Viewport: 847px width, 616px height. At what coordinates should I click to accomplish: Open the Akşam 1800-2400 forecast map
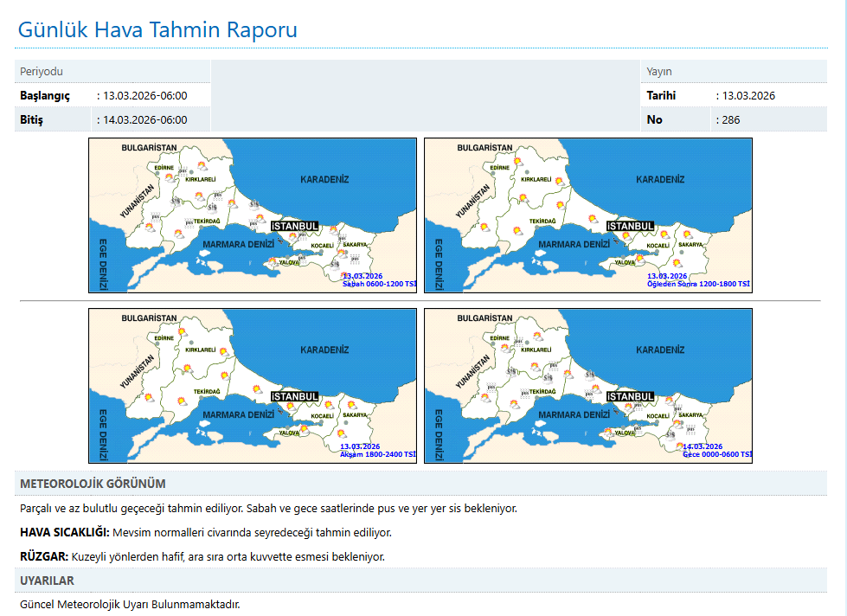point(253,386)
